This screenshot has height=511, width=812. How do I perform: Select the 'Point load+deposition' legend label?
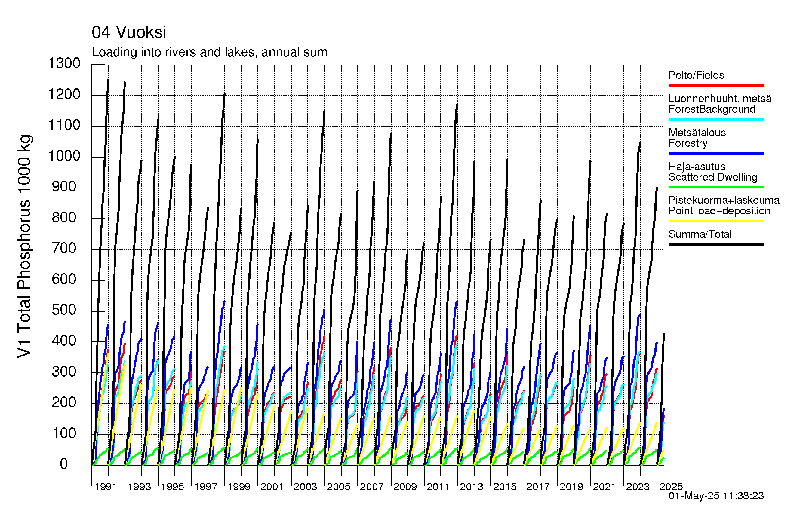pos(719,211)
